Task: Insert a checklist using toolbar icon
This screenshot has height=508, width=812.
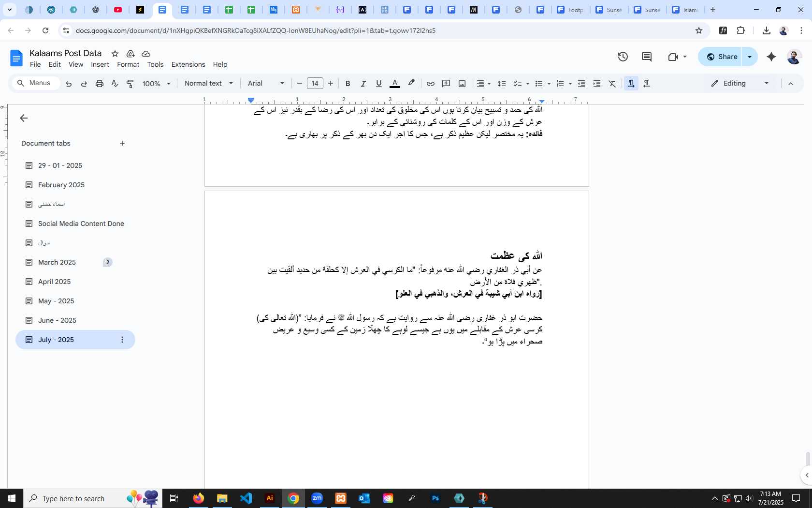Action: click(x=517, y=84)
